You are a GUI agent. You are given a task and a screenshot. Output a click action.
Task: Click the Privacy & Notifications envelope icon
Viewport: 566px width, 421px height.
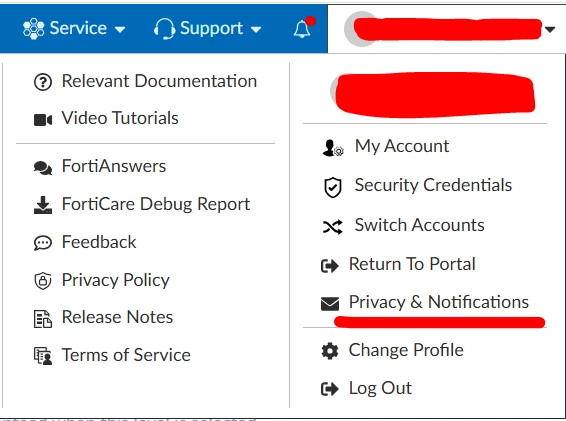[330, 304]
